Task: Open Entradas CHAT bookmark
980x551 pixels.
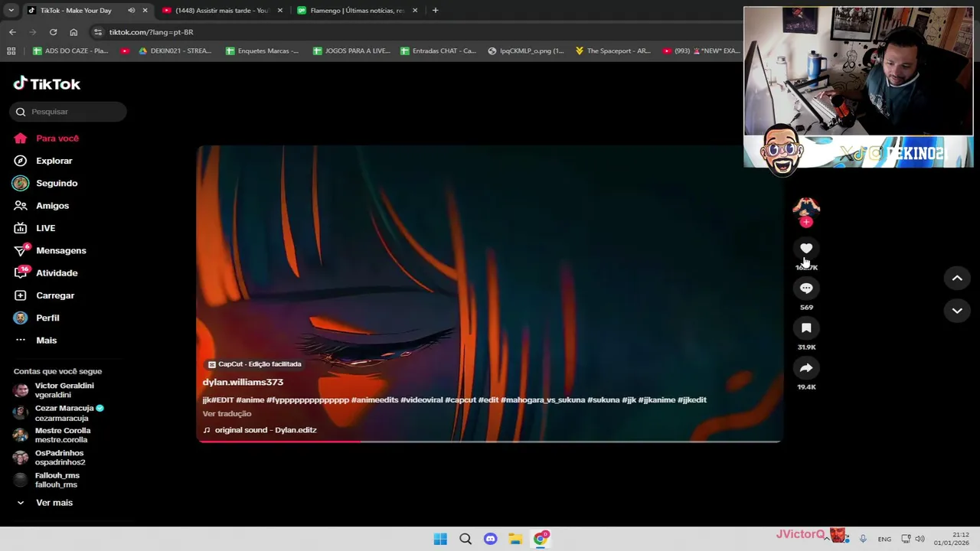Action: [438, 51]
